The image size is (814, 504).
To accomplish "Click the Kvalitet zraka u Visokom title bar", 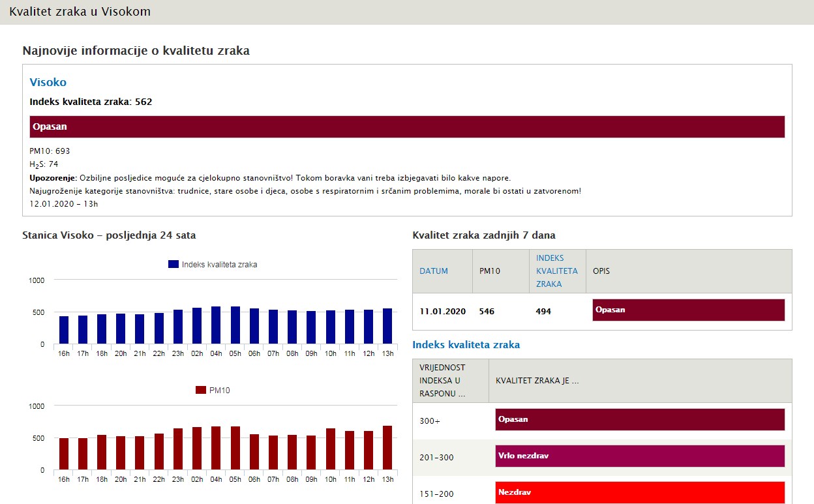I will (x=80, y=12).
